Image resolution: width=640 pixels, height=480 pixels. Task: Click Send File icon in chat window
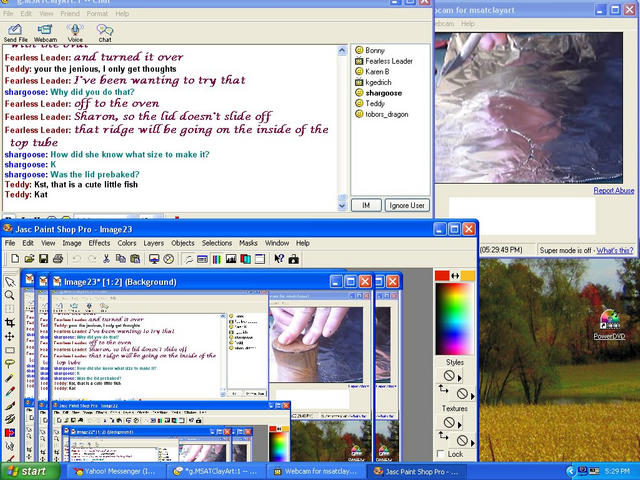[x=16, y=33]
